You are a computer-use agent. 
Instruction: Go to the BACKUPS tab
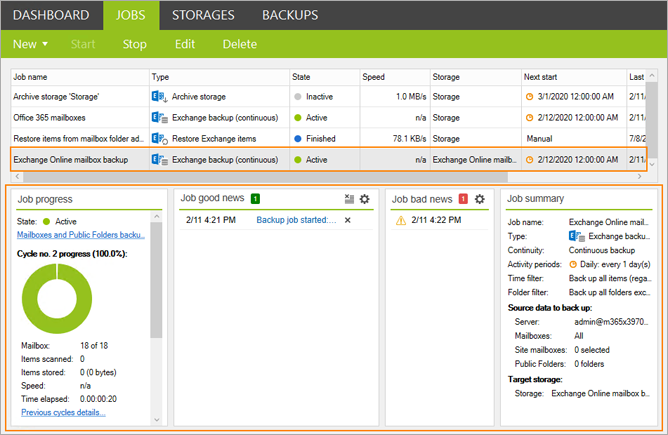(290, 15)
